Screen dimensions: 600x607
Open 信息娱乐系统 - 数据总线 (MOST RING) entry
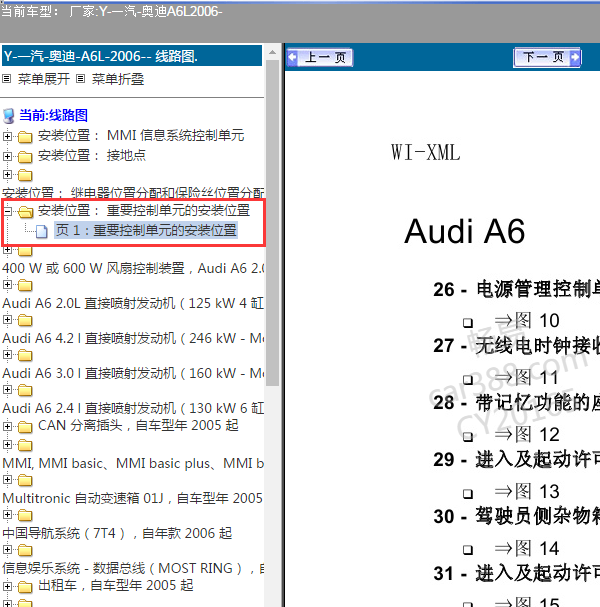[133, 568]
